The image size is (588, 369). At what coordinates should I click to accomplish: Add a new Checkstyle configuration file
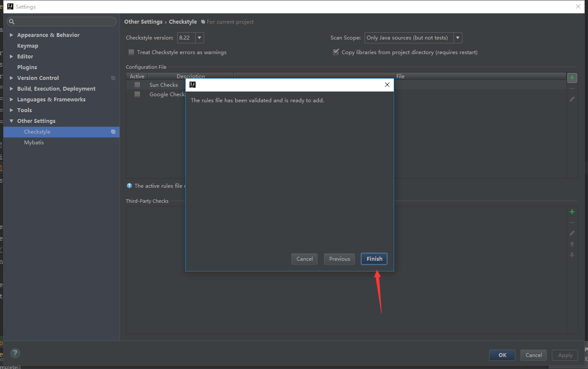coord(572,78)
